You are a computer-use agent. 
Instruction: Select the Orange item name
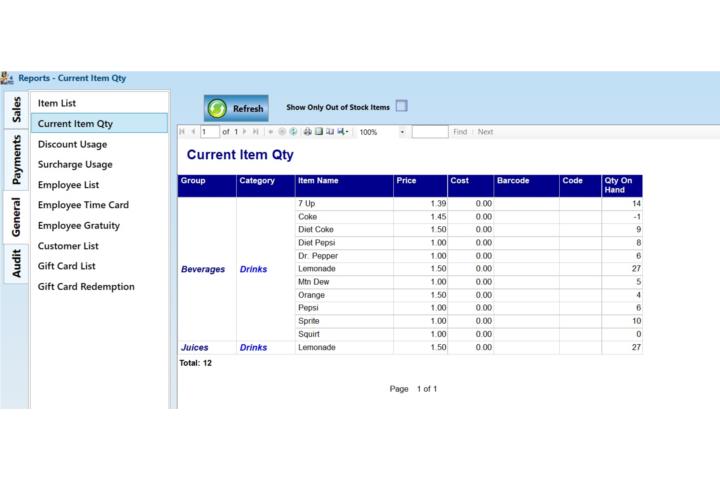point(311,295)
